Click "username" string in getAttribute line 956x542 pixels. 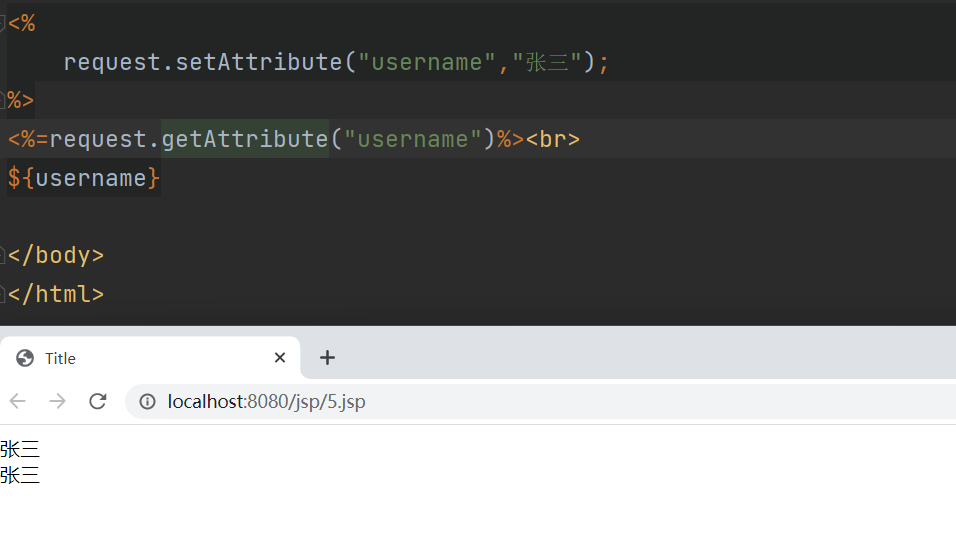(x=413, y=139)
